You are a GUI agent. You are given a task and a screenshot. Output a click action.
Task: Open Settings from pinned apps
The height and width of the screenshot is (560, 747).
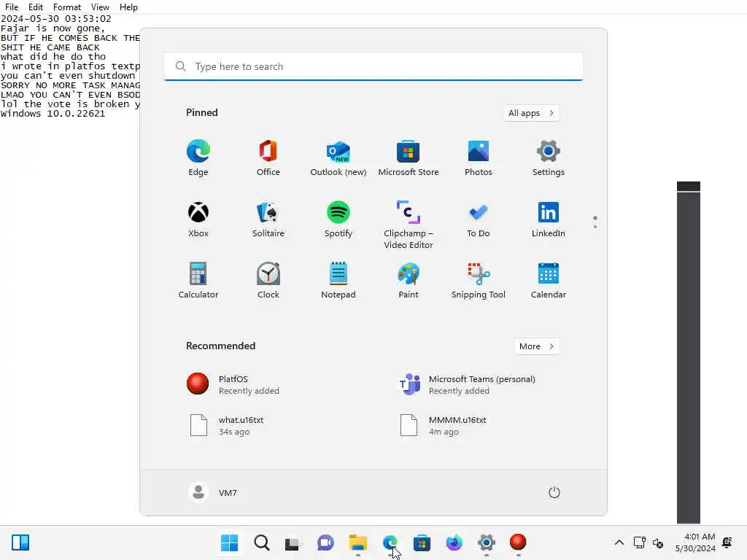click(549, 158)
